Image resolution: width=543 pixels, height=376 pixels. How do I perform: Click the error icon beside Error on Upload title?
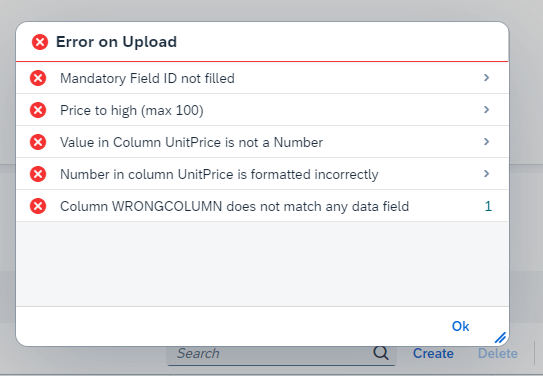[x=40, y=42]
